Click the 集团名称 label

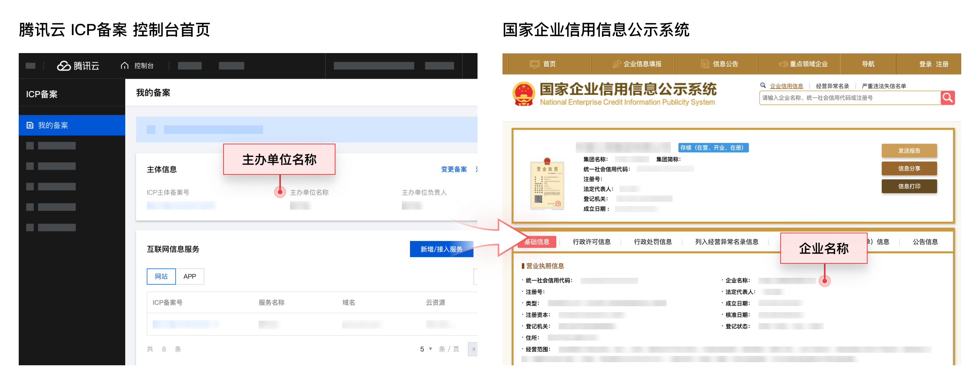click(596, 159)
